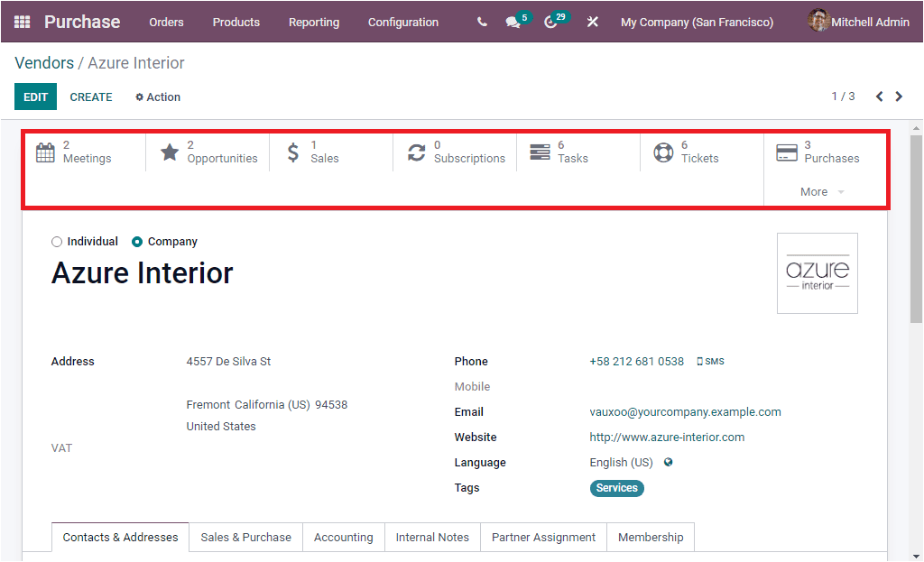Open the activities clock showing 29 items

click(x=551, y=21)
